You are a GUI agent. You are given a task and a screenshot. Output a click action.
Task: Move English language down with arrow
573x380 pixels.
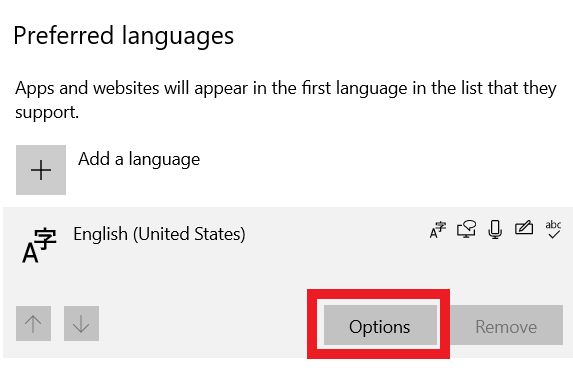pos(81,323)
